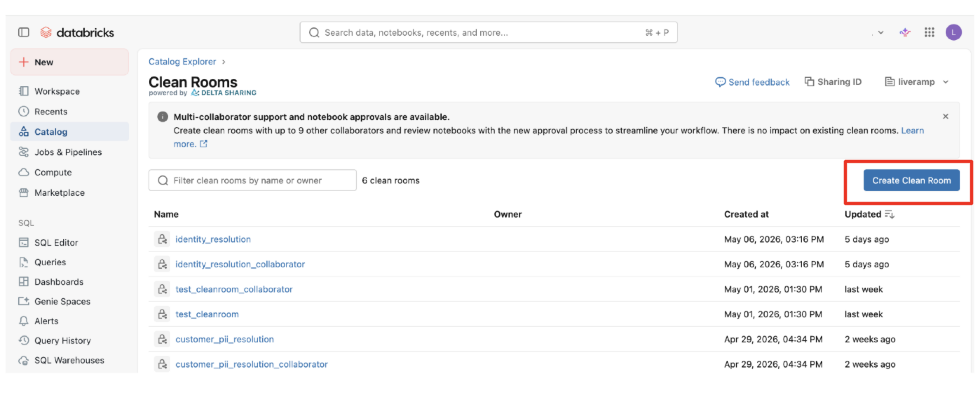Image resolution: width=980 pixels, height=407 pixels.
Task: Open the Queries sidebar entry
Action: coord(70,262)
